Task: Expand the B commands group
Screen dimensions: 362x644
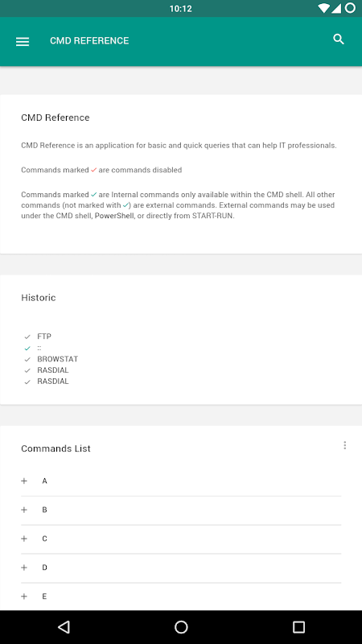Action: 181,510
